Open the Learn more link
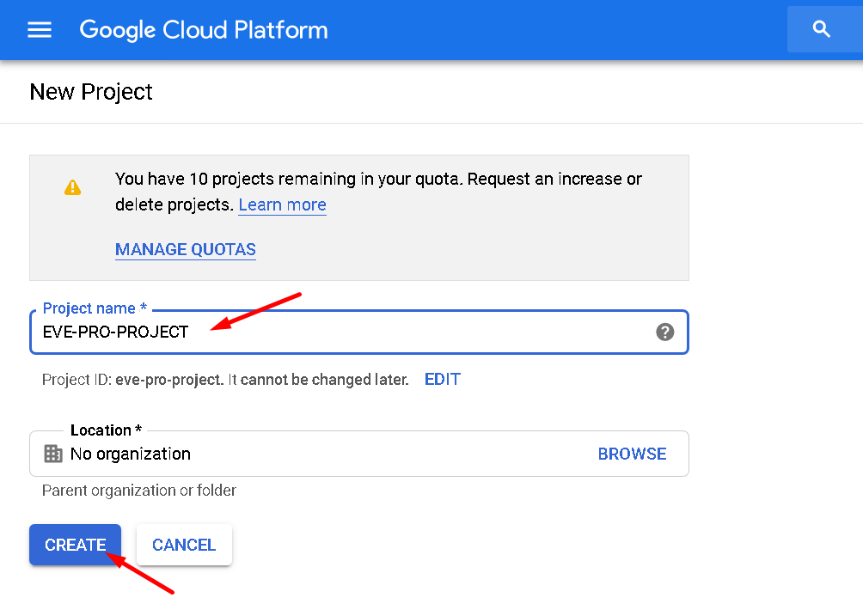Screen dimensions: 863x616 tap(282, 204)
